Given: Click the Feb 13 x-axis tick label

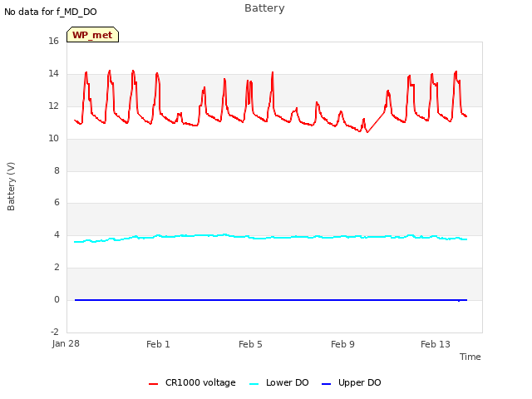Looking at the screenshot, I should click(x=436, y=344).
